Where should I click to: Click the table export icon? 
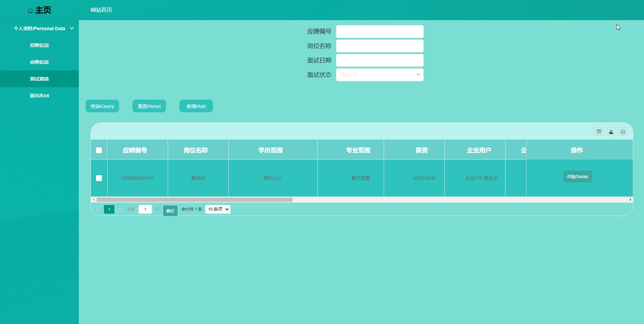point(611,131)
